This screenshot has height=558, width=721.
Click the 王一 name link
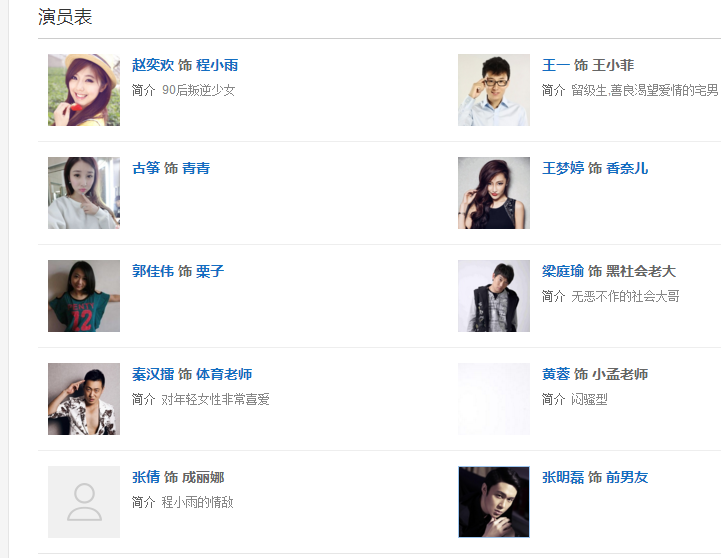click(x=556, y=65)
